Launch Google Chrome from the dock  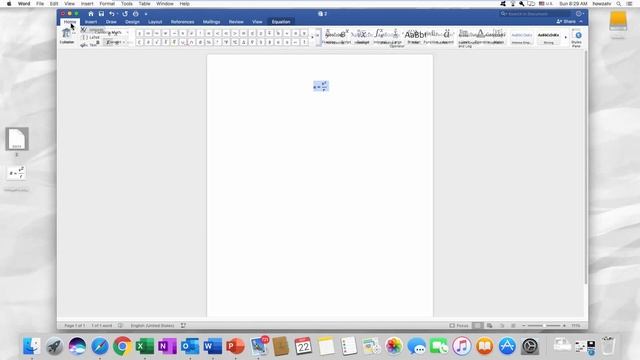click(122, 346)
